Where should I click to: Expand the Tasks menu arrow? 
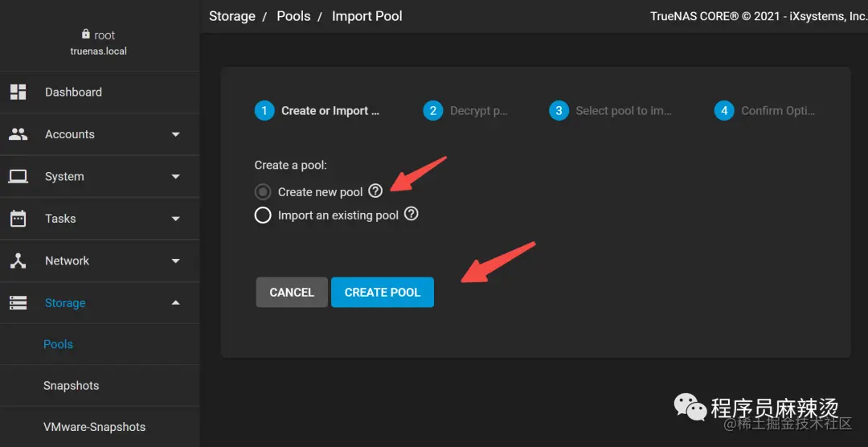[x=175, y=218]
